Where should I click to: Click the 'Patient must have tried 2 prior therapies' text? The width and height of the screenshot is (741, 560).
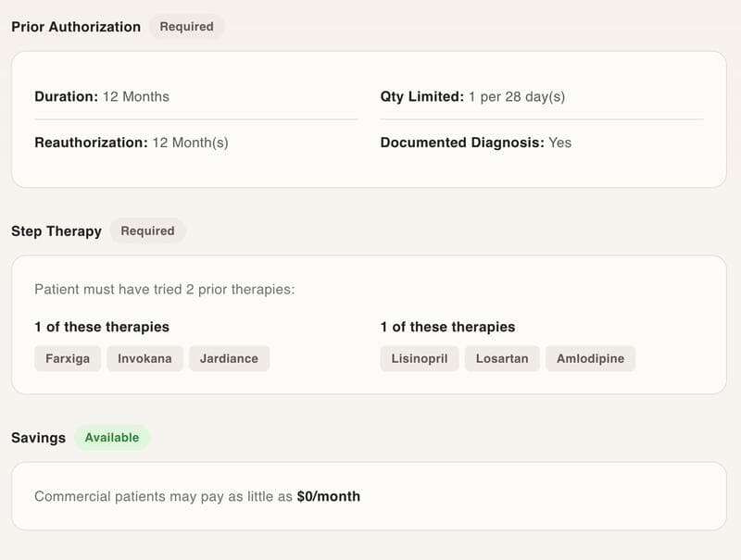pos(164,289)
